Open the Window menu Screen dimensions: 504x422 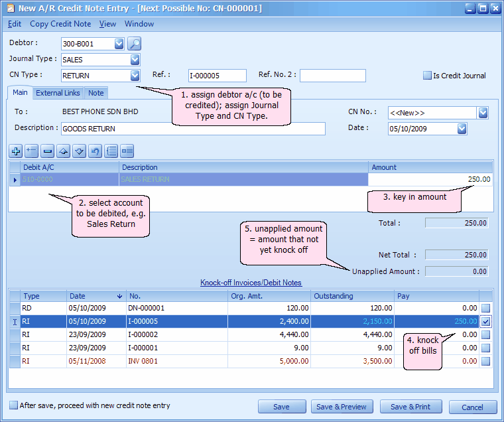click(x=139, y=24)
